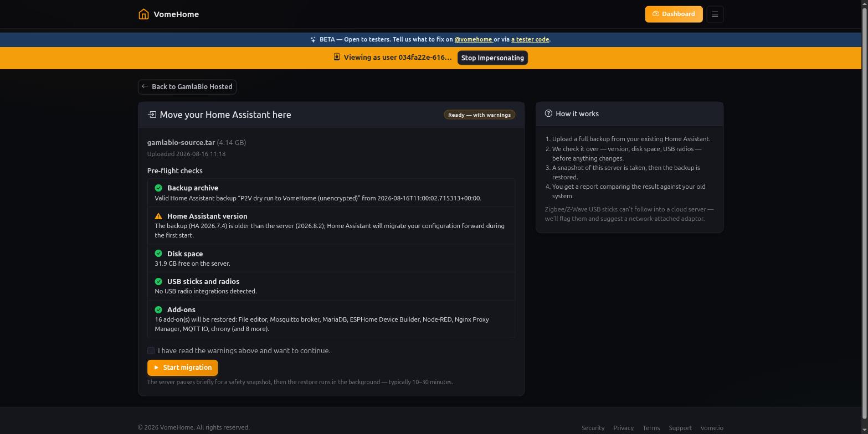Open the Support footer link
This screenshot has height=434, width=868.
point(680,428)
